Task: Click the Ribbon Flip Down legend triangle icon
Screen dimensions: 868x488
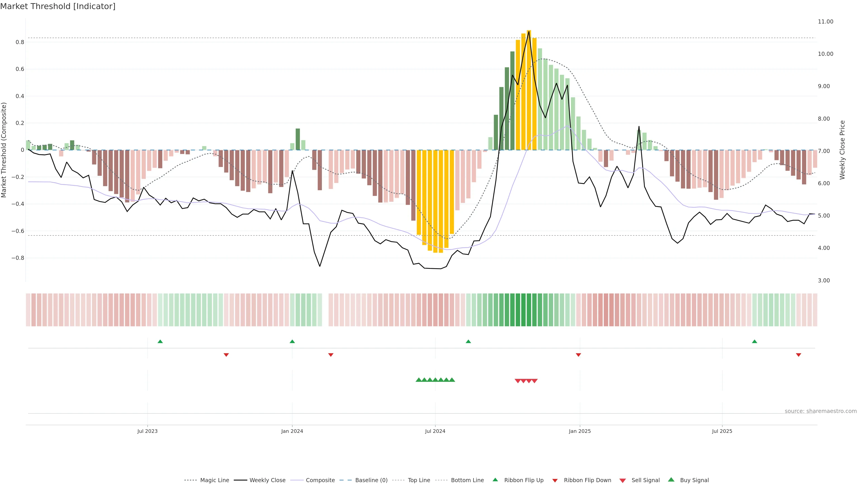Action: (x=555, y=481)
